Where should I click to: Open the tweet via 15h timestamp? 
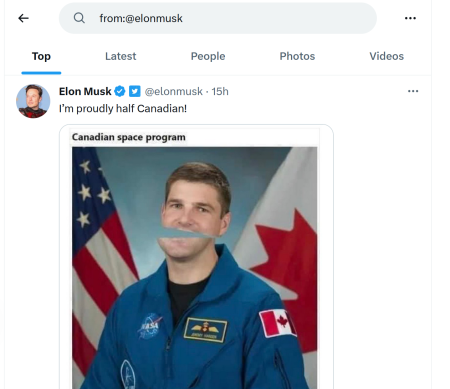pos(220,91)
